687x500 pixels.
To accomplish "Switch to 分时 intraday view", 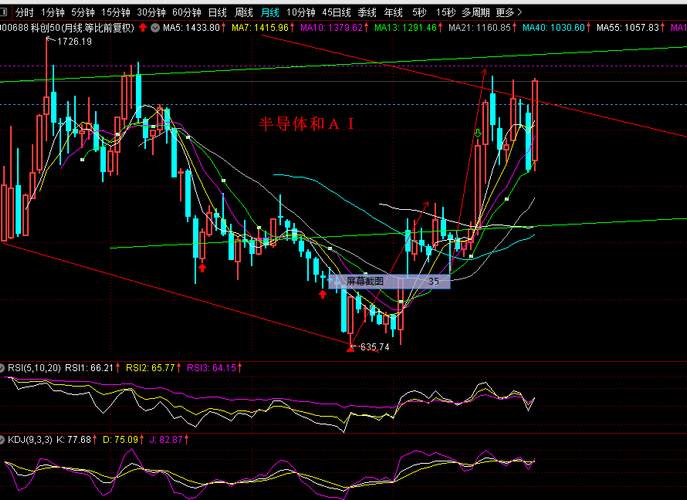I will pos(24,12).
